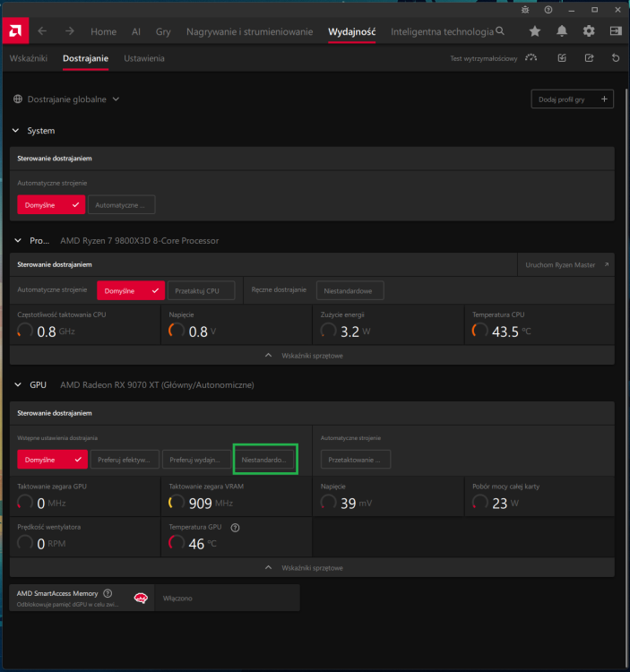Screen dimensions: 630x672
Task: Click the export profile icon
Action: [590, 58]
